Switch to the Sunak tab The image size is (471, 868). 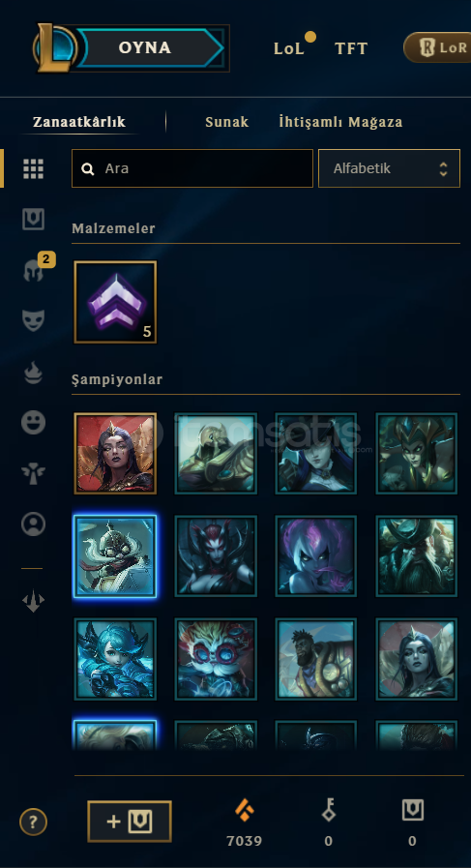(227, 122)
